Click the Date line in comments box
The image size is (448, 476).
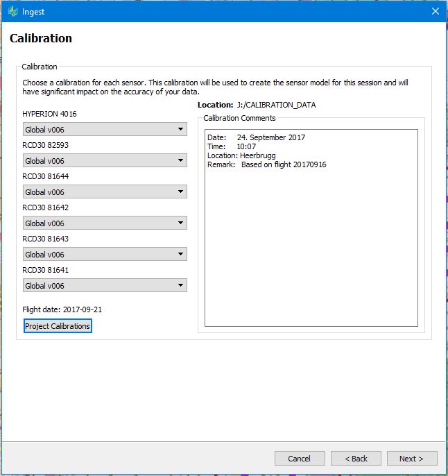point(256,137)
